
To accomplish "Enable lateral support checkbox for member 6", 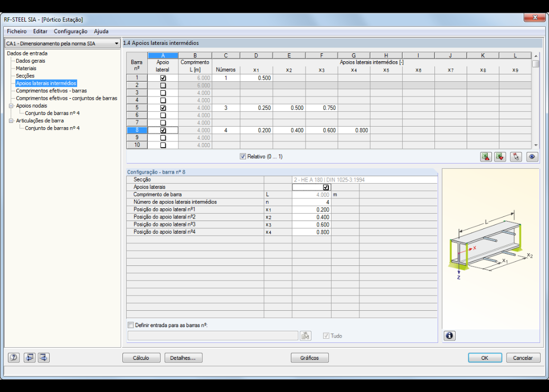I will (x=163, y=115).
